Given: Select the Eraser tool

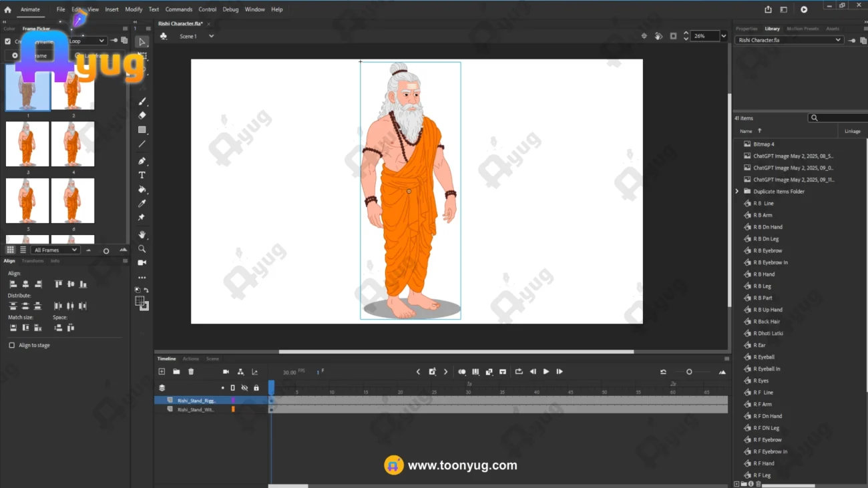Looking at the screenshot, I should click(x=142, y=115).
